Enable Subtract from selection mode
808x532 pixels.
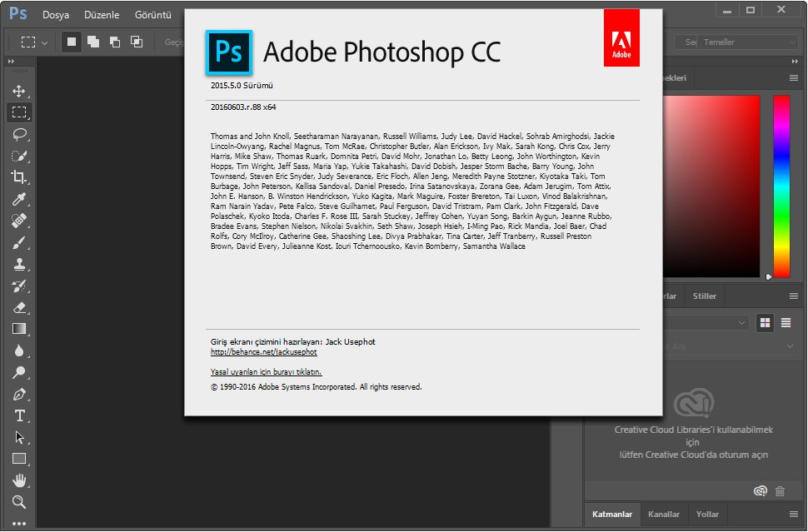click(x=115, y=42)
